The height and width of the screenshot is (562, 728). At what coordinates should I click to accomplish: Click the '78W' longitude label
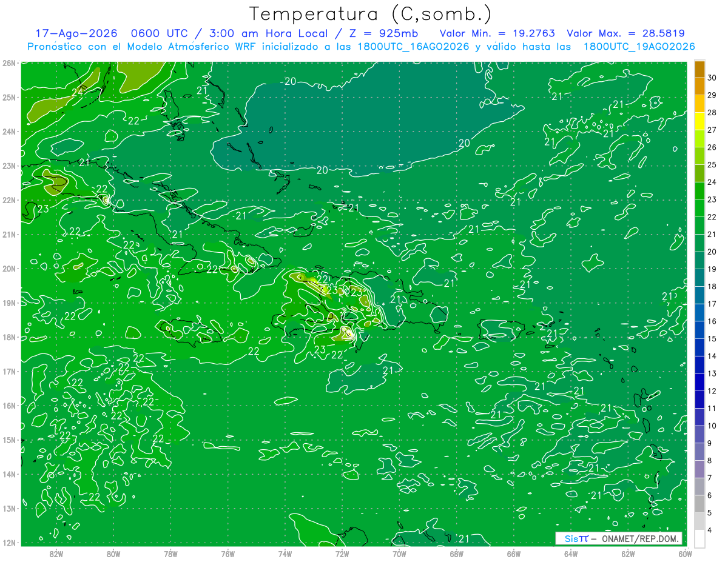pos(170,554)
